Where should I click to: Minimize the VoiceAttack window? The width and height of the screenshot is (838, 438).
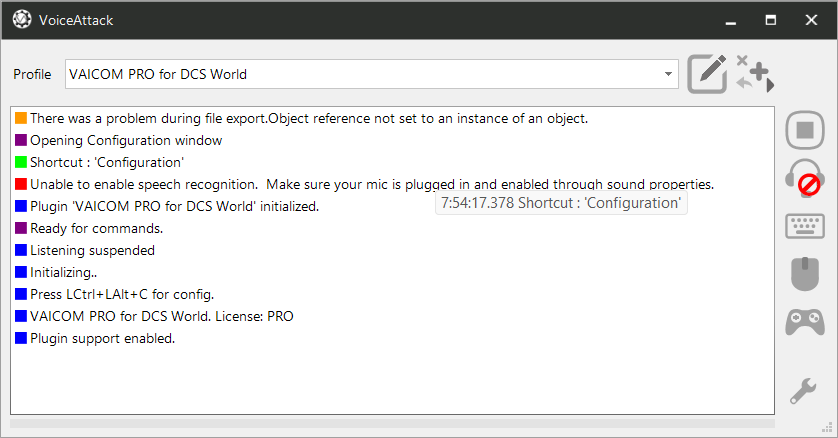tap(731, 20)
